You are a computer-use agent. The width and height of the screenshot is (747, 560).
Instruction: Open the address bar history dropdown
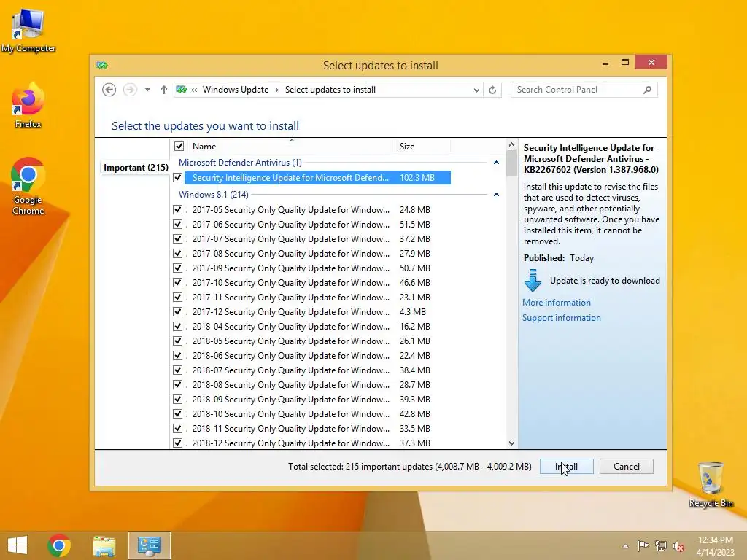476,90
